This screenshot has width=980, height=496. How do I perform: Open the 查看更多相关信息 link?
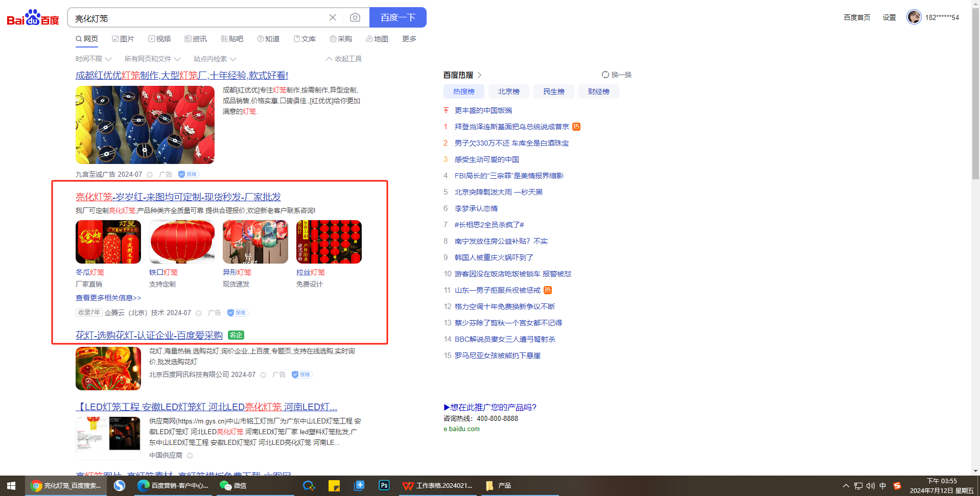coord(108,298)
